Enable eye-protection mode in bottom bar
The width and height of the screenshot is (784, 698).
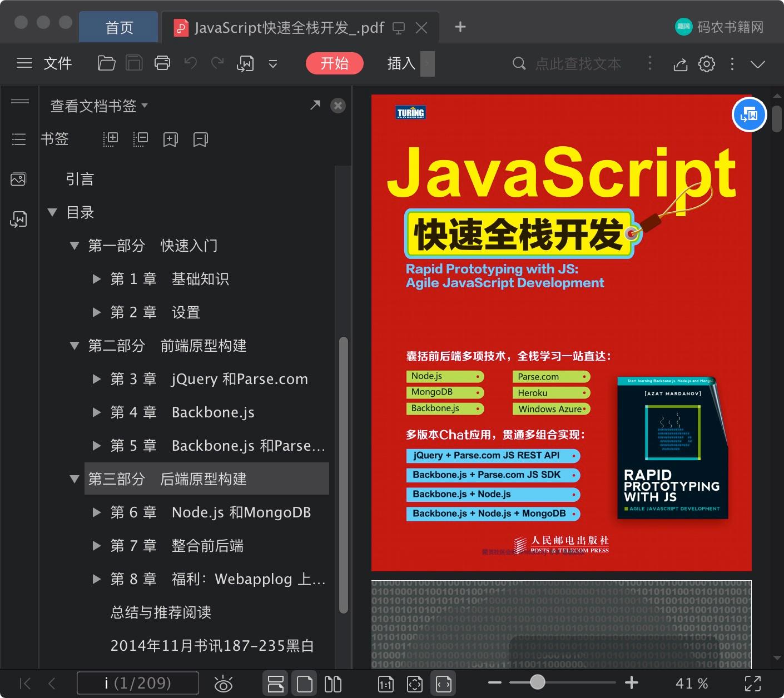(x=224, y=684)
